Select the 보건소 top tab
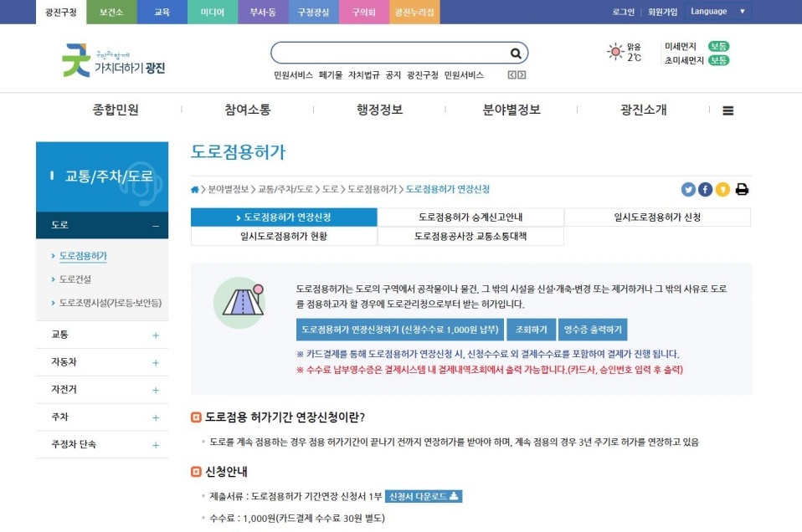Screen dimensions: 802x532 (x=111, y=13)
